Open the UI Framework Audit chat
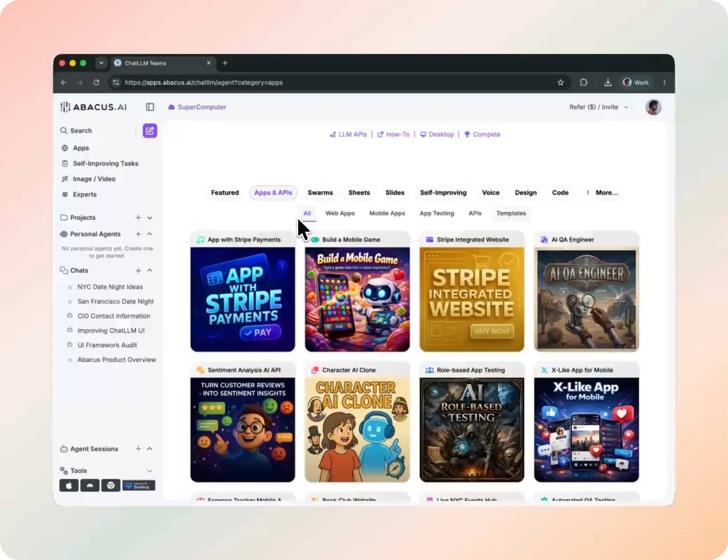728x560 pixels. [x=107, y=345]
